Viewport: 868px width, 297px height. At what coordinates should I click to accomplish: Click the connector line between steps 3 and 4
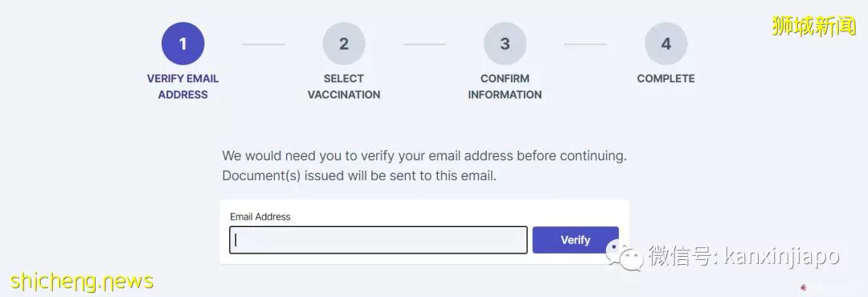tap(586, 44)
